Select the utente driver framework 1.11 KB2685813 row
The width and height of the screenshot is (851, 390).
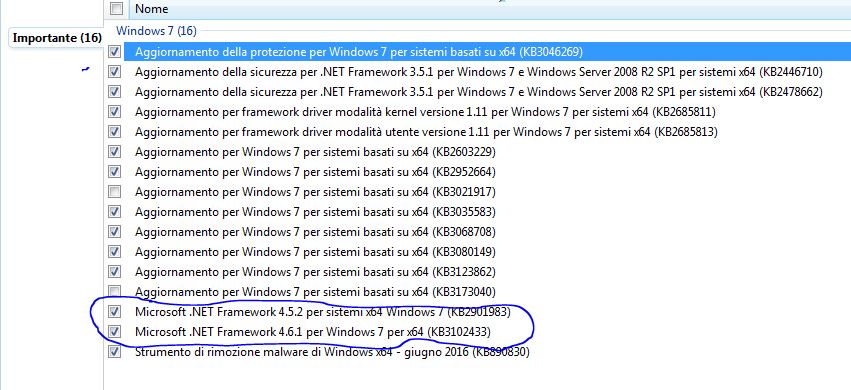426,132
